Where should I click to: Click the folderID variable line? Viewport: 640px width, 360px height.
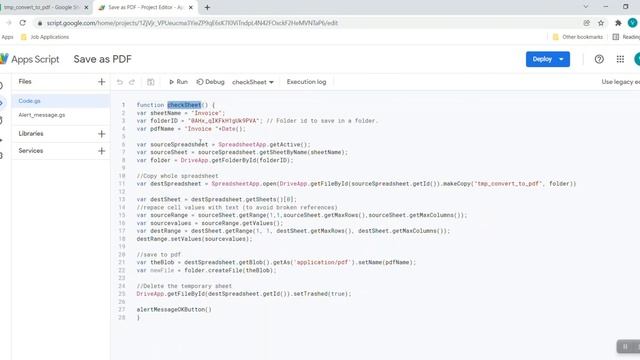(x=257, y=121)
